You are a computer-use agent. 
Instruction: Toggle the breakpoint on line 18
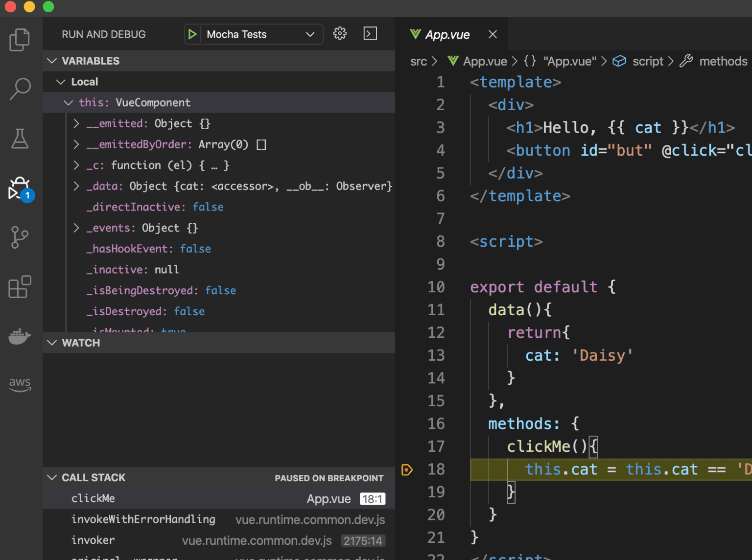point(407,469)
